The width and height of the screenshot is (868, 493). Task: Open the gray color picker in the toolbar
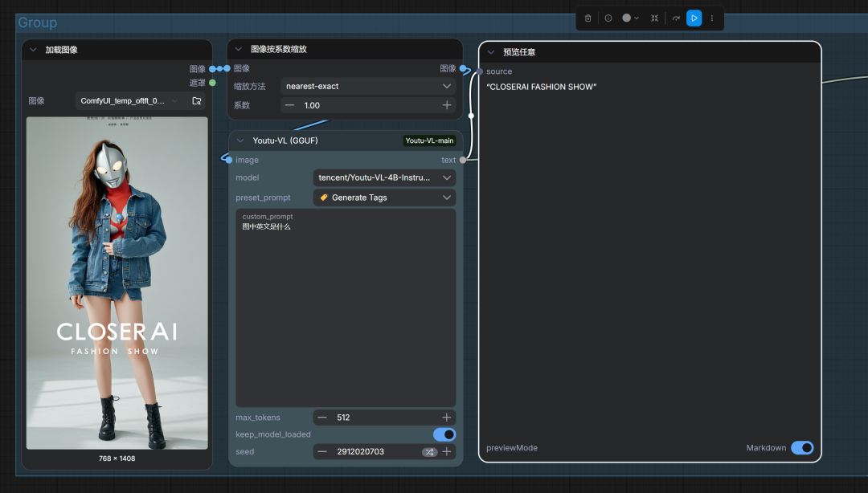pyautogui.click(x=630, y=18)
